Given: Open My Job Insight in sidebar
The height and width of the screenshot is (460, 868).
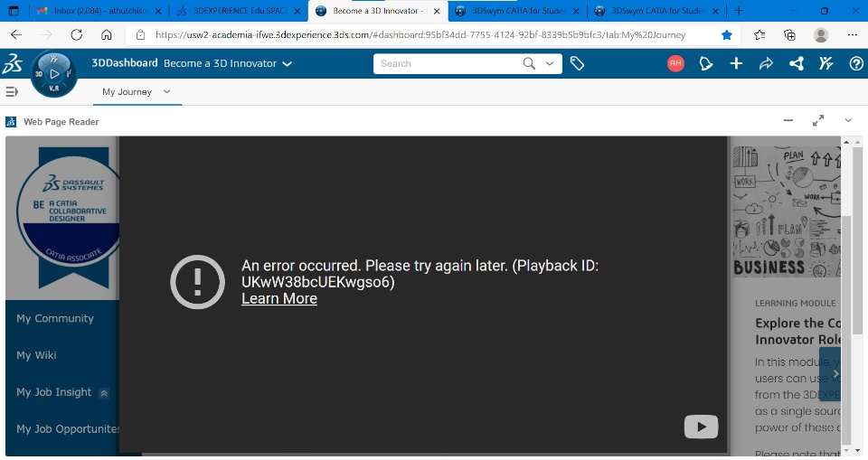Looking at the screenshot, I should click(53, 392).
